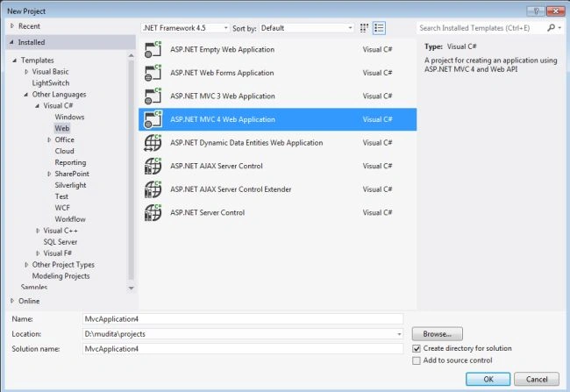Screen dimensions: 570x392
Task: Select ASP.NET Web Forms Application text
Action: tap(222, 73)
